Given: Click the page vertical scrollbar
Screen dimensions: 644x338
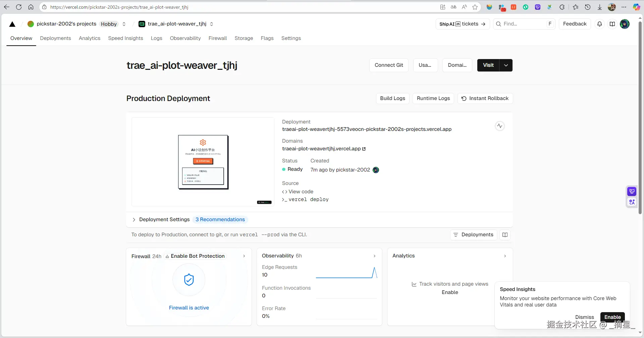Looking at the screenshot, I should coord(640,117).
